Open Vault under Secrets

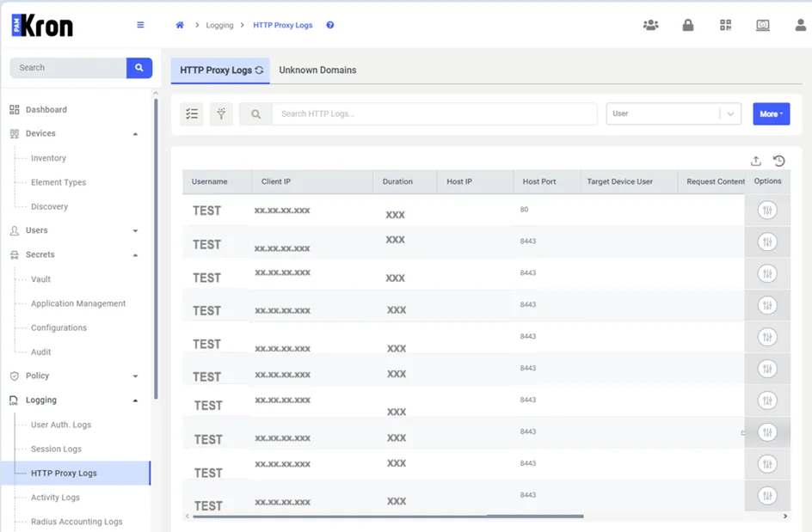[41, 279]
